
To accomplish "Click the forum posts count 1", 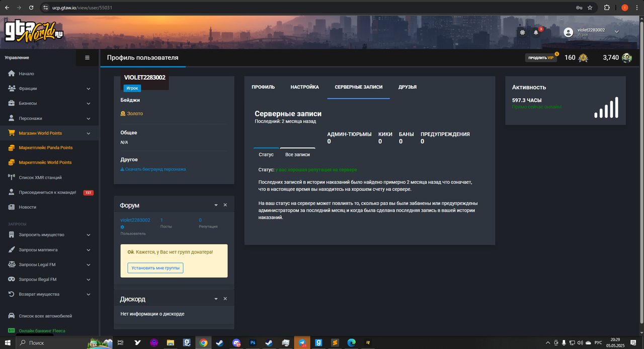I will [x=162, y=220].
